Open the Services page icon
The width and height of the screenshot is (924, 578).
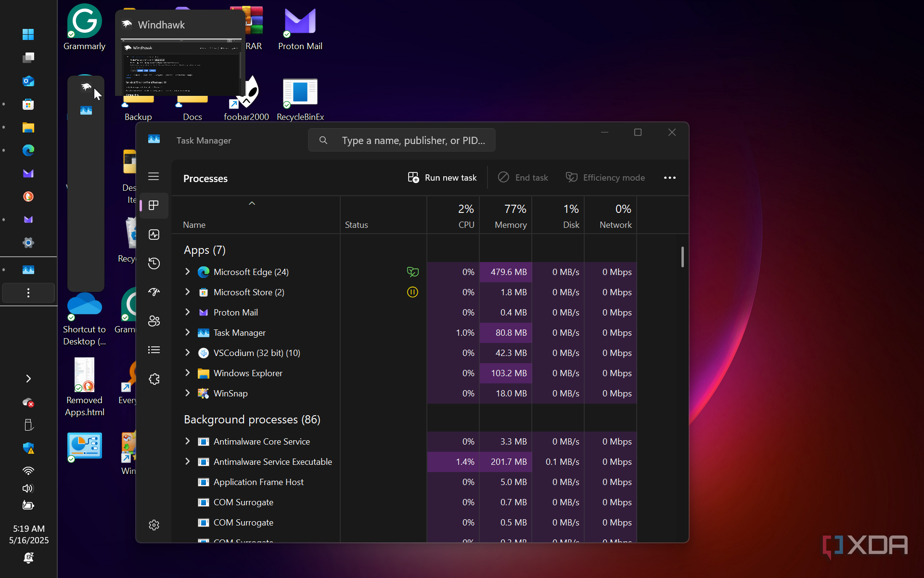click(x=154, y=379)
